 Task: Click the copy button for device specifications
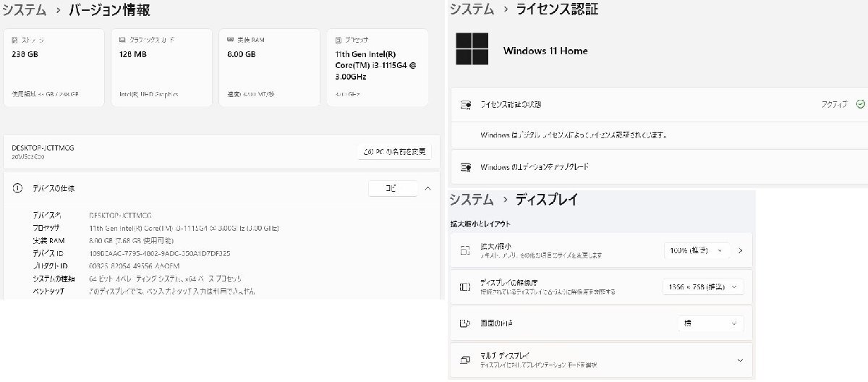(x=393, y=188)
